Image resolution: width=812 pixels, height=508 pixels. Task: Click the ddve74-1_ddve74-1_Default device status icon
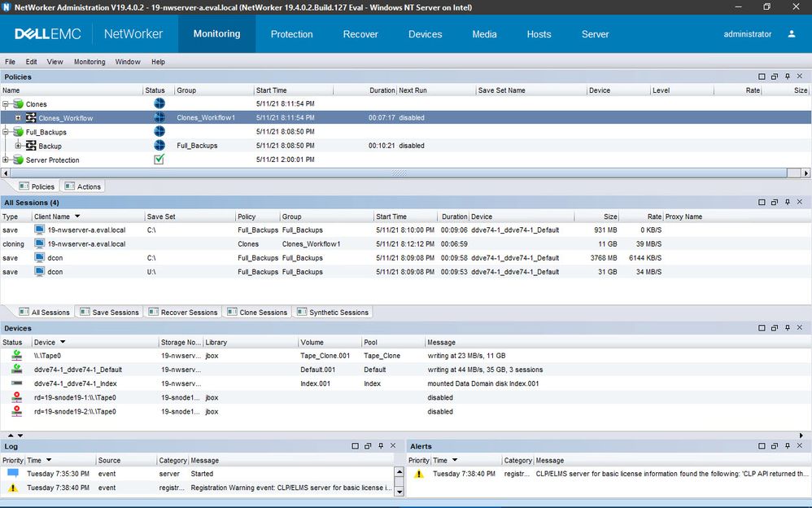17,369
